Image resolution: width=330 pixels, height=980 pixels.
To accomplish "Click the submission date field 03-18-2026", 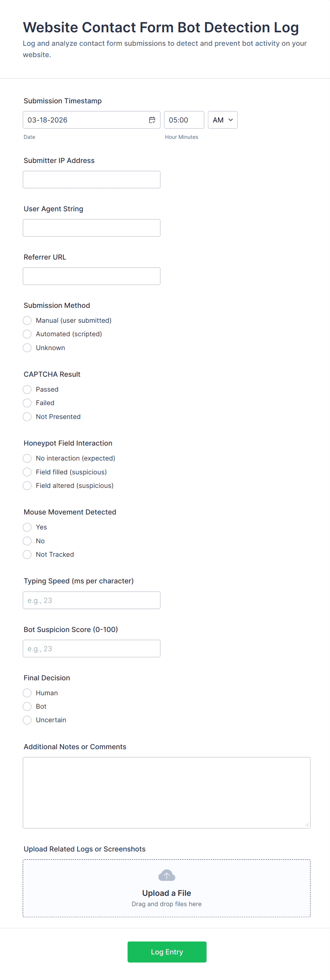I will point(92,120).
